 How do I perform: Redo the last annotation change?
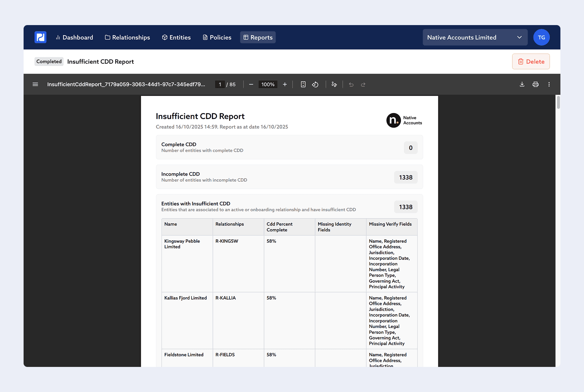pos(363,84)
